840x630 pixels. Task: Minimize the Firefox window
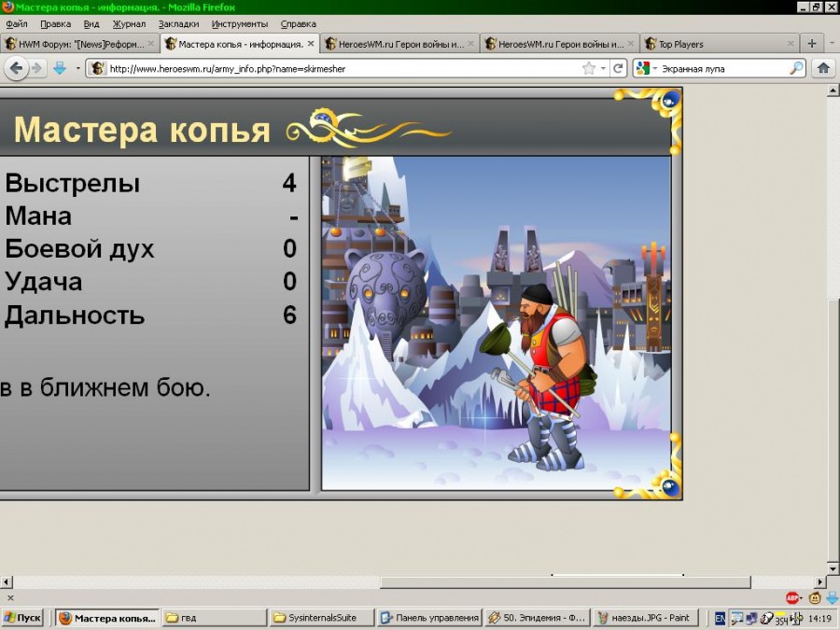[x=803, y=7]
